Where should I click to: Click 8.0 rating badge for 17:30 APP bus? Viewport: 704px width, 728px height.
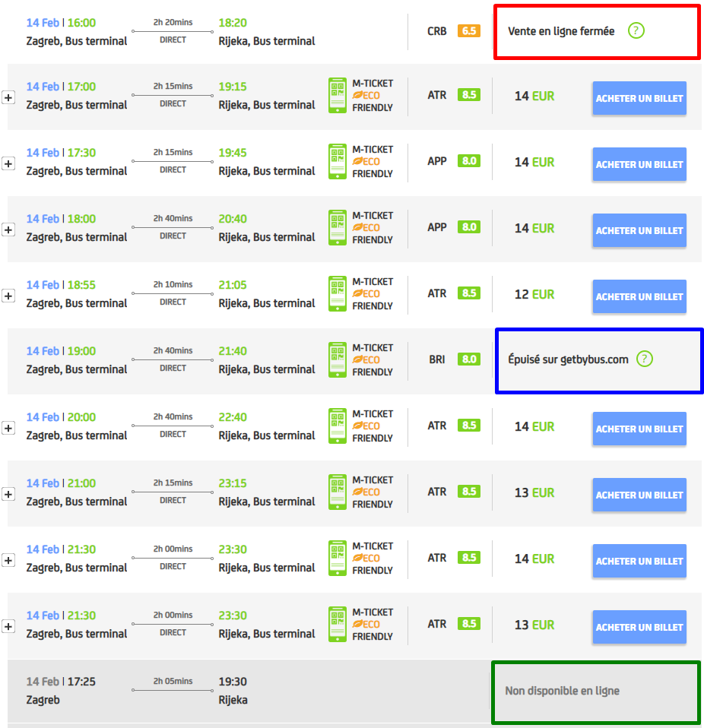coord(468,160)
